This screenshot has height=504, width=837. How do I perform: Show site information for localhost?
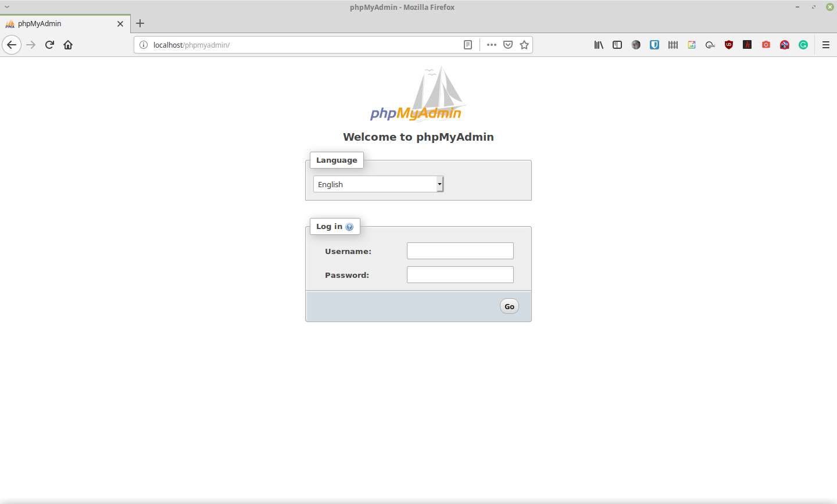(x=144, y=45)
